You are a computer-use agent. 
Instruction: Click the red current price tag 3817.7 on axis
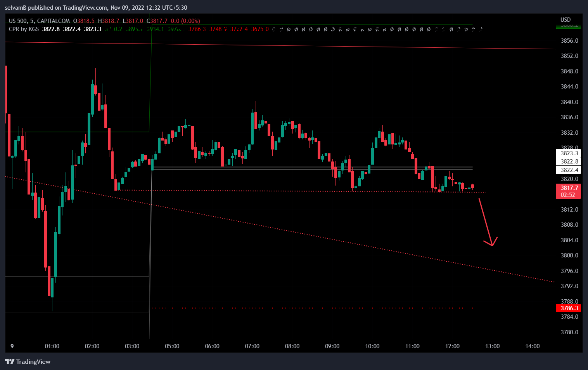pyautogui.click(x=569, y=188)
